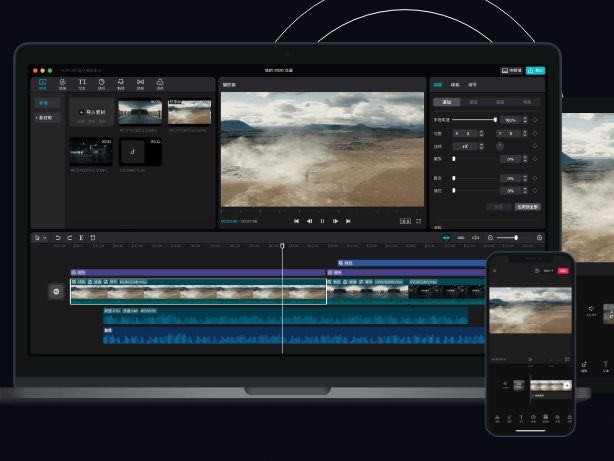
Task: Enter fullscreen preview in the desktop player
Action: 419,221
